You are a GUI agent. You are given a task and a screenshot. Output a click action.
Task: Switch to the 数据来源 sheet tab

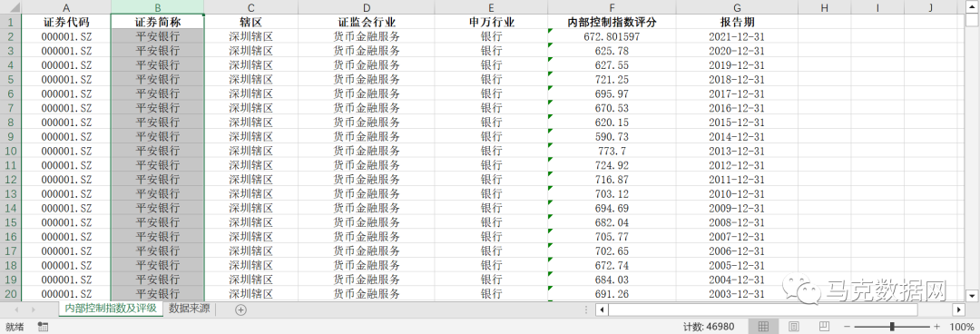189,309
